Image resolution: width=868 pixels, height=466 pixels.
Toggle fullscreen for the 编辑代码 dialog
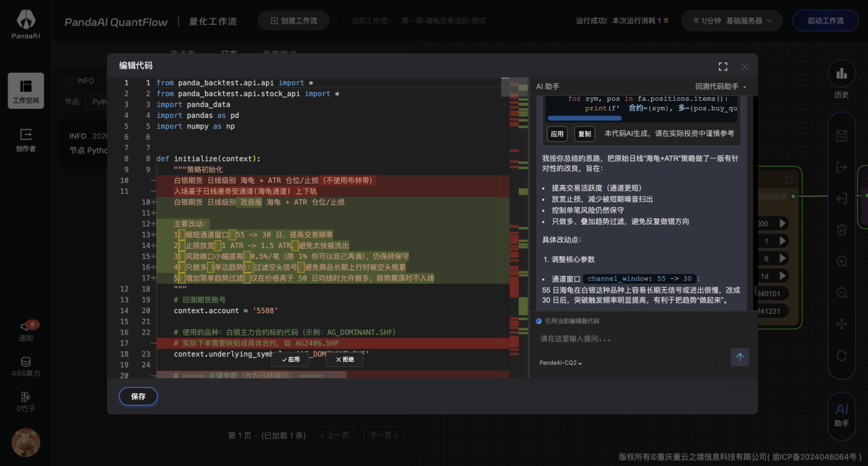pos(723,66)
